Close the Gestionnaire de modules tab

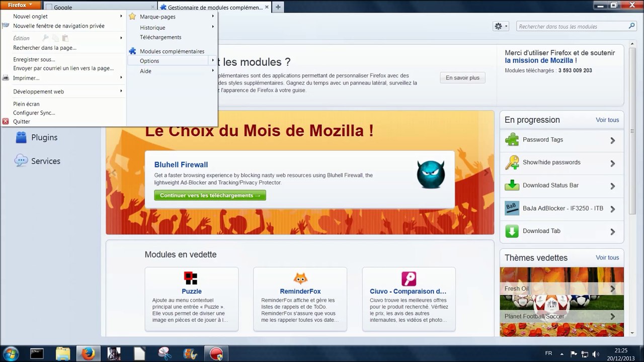coord(266,8)
